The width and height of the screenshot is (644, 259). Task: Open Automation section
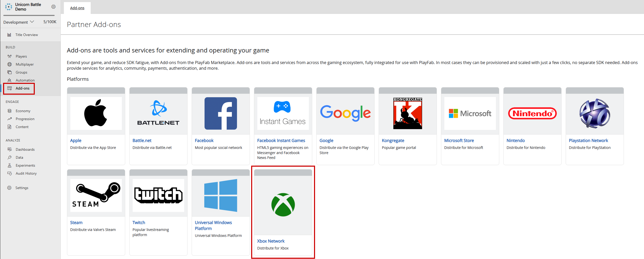[25, 80]
